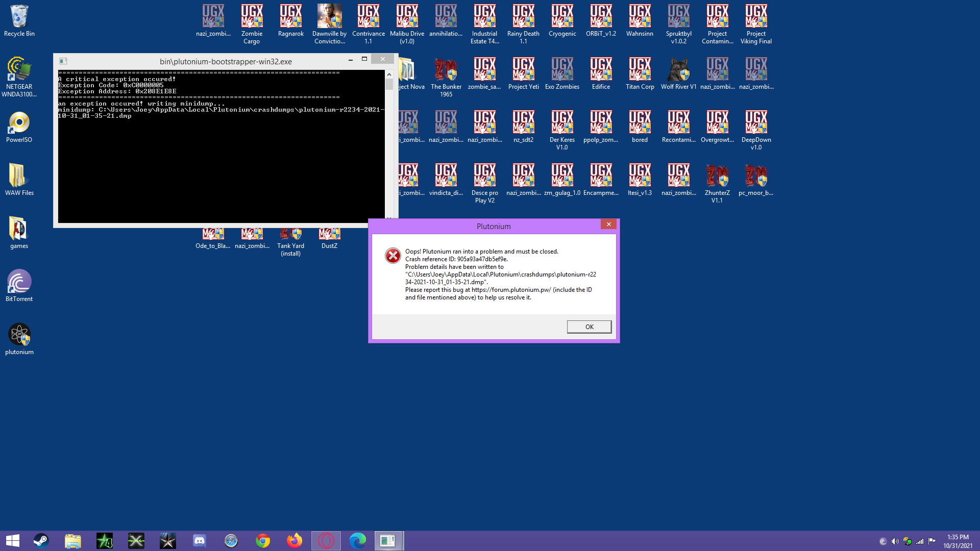Image resolution: width=980 pixels, height=551 pixels.
Task: Select The Bunker 1965 icon
Action: tap(446, 77)
